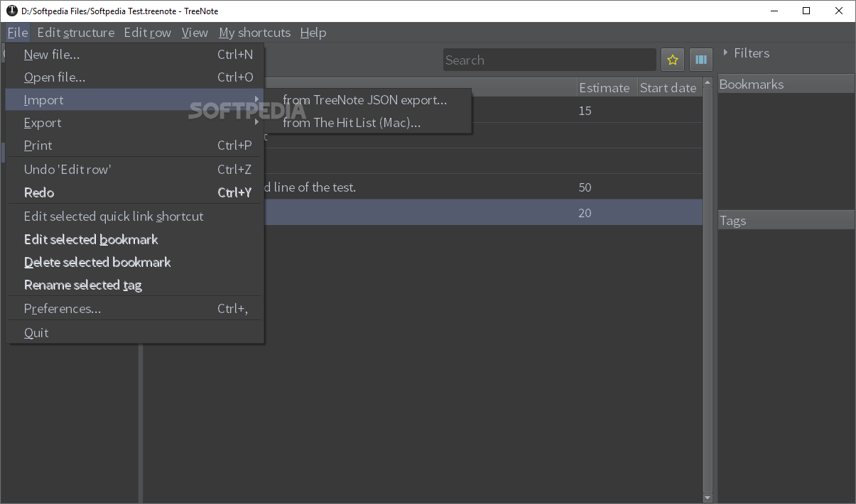856x504 pixels.
Task: Open the Export submenu arrow
Action: 256,122
